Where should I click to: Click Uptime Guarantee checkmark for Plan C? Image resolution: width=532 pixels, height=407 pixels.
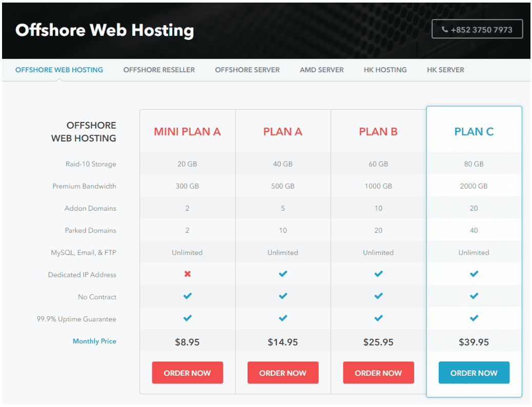tap(474, 318)
